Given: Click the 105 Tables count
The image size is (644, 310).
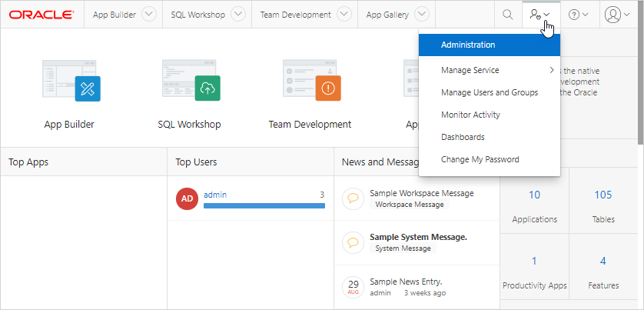Looking at the screenshot, I should [603, 195].
